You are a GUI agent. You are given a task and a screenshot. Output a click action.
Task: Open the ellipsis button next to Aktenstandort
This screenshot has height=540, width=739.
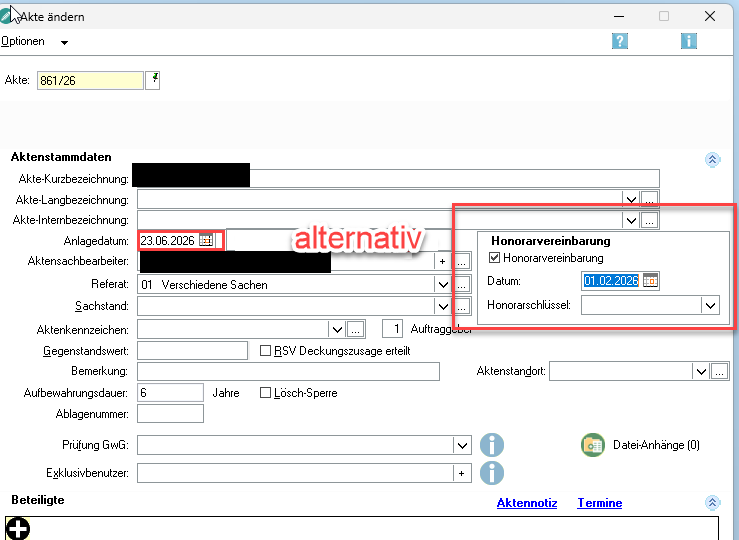[719, 371]
